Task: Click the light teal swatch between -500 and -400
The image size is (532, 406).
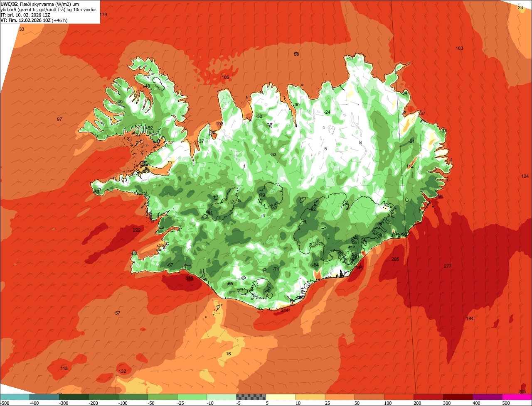Action: pyautogui.click(x=15, y=397)
